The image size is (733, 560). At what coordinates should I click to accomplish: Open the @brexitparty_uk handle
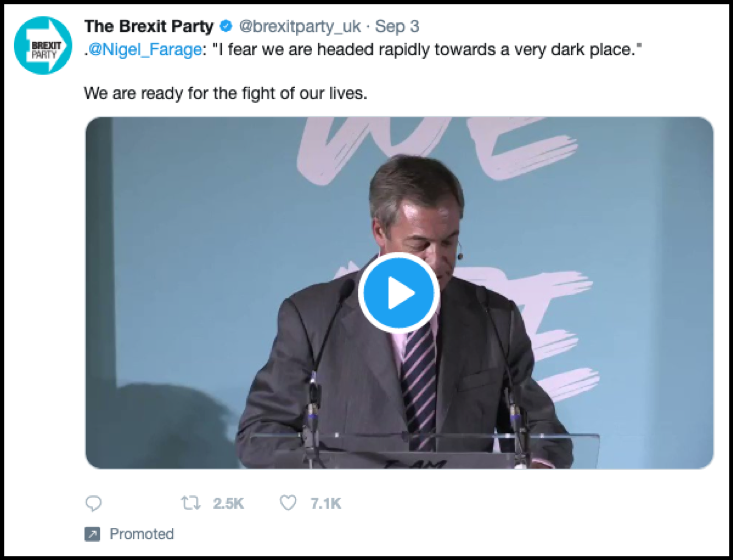[x=299, y=27]
